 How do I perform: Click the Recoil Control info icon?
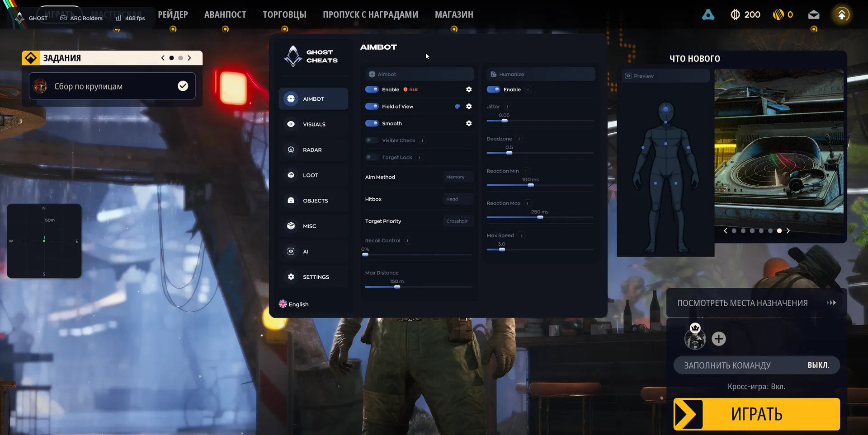407,241
